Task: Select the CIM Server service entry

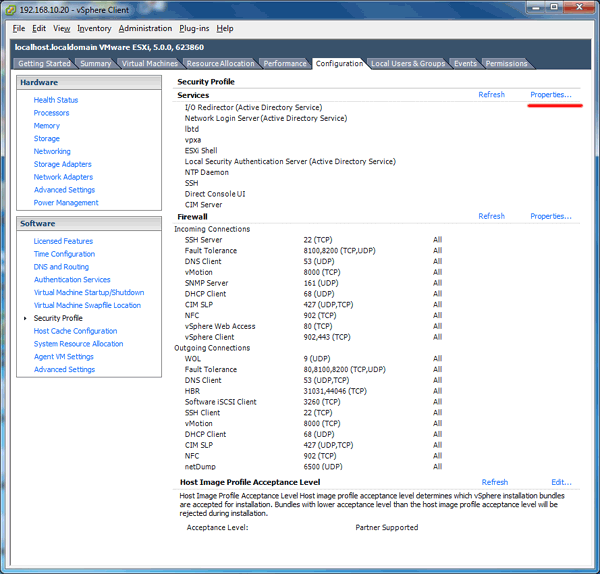Action: (x=204, y=205)
